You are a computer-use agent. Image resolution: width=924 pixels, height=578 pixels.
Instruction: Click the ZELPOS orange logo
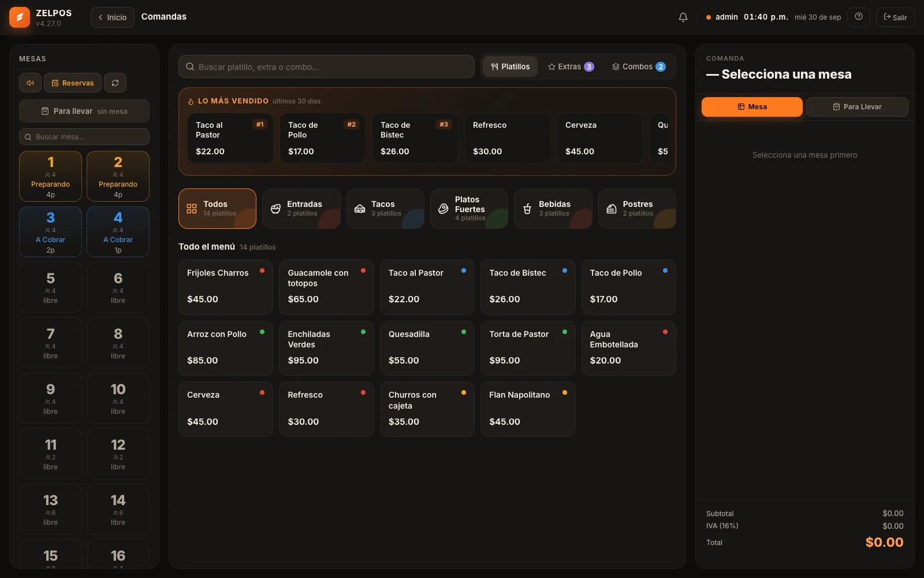pyautogui.click(x=20, y=17)
